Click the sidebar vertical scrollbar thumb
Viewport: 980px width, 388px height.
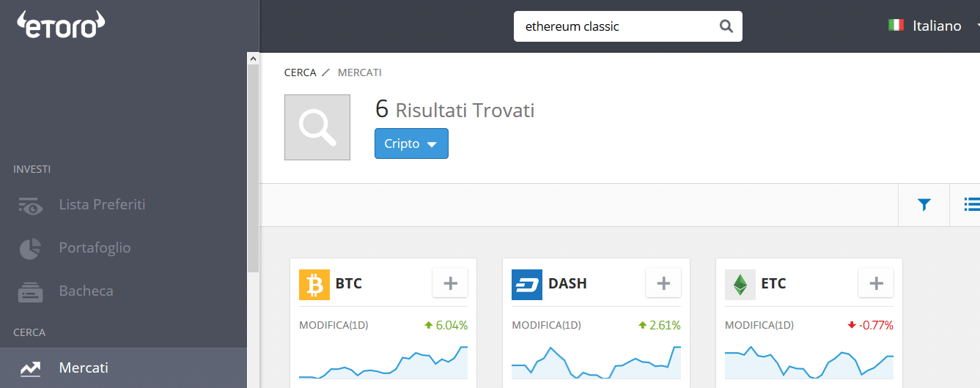[254, 168]
